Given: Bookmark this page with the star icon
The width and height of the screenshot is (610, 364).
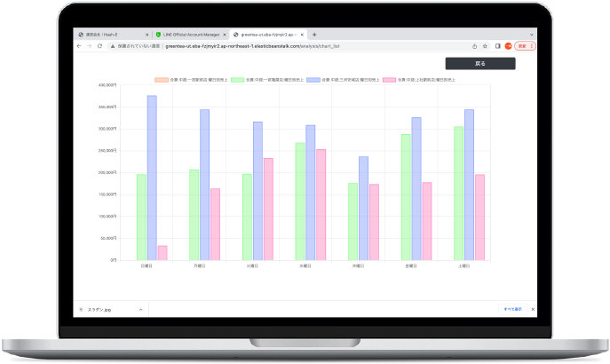Looking at the screenshot, I should [485, 45].
